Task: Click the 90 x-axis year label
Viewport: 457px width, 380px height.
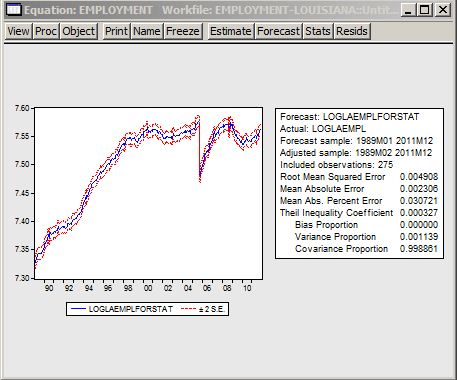Action: click(49, 288)
